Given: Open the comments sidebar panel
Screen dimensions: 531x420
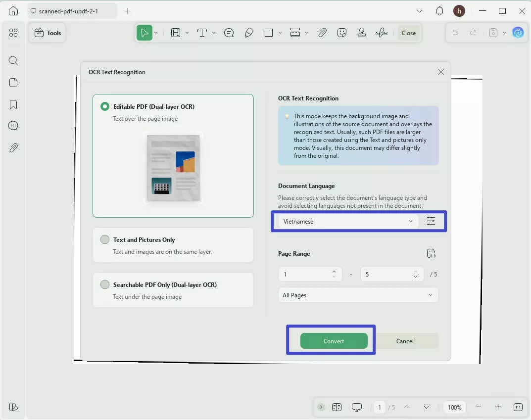Looking at the screenshot, I should coord(13,126).
